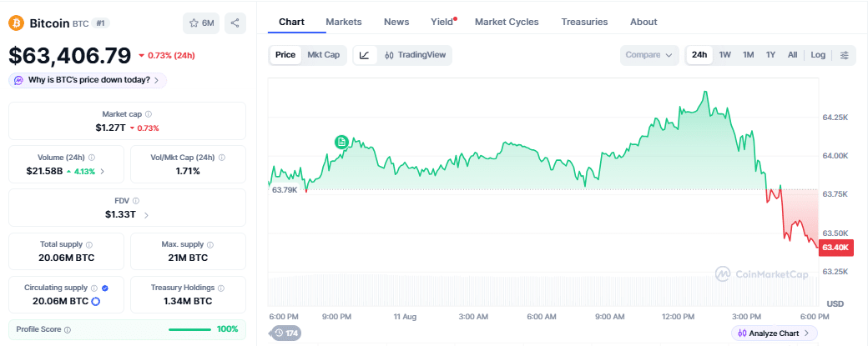Show Vol/Mkt Cap (24h) info icon

(x=221, y=158)
